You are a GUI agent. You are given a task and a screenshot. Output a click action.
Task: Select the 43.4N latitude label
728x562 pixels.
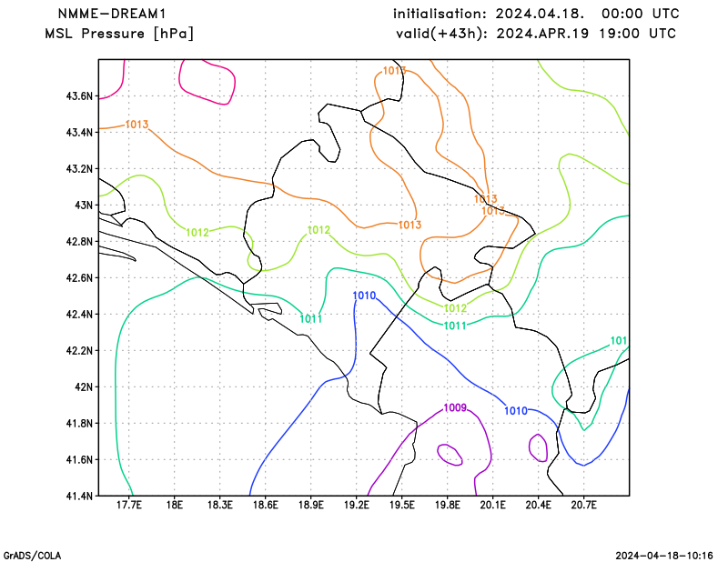coord(79,132)
